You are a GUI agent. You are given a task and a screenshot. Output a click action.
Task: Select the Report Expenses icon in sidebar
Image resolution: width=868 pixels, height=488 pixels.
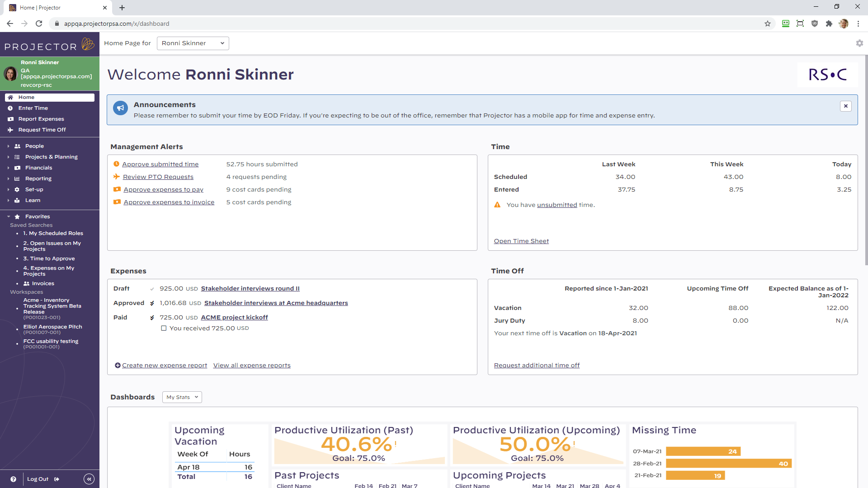tap(11, 119)
